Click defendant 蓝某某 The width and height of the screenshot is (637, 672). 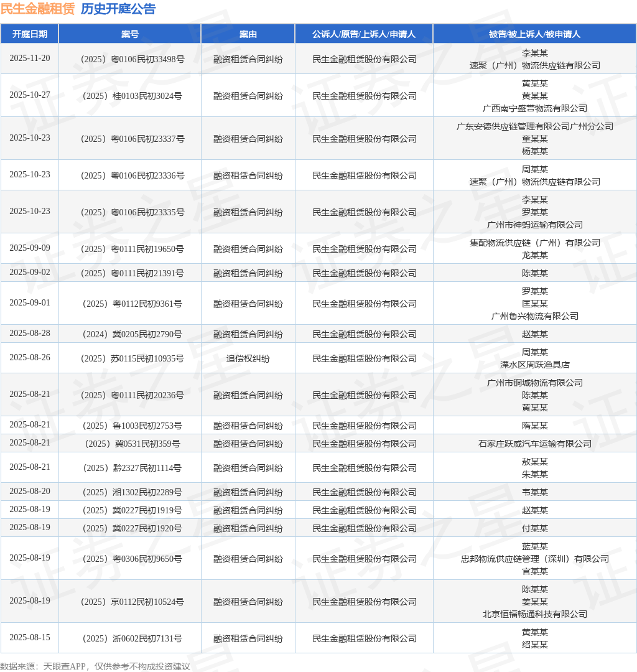[534, 547]
